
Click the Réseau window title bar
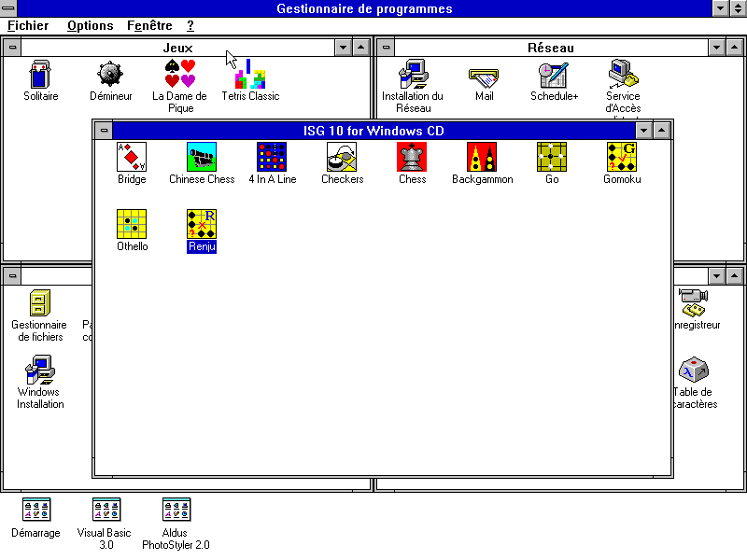tap(551, 48)
